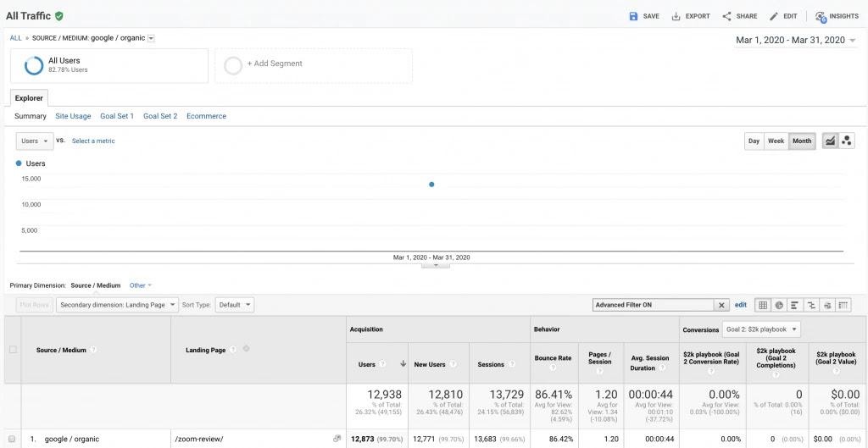The image size is (868, 448).
Task: Click the Users data point on chart
Action: [431, 184]
